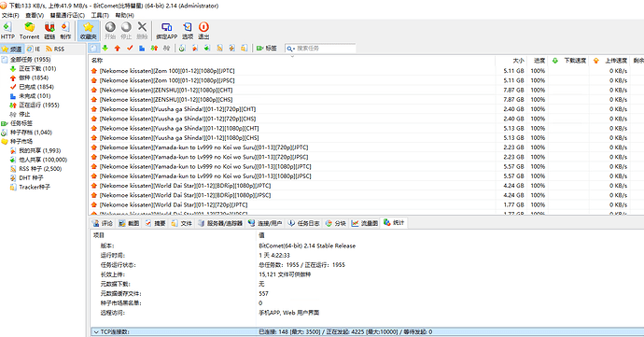Image resolution: width=644 pixels, height=337 pixels.
Task: Open Bind APP (绑定APP)
Action: pos(166,31)
